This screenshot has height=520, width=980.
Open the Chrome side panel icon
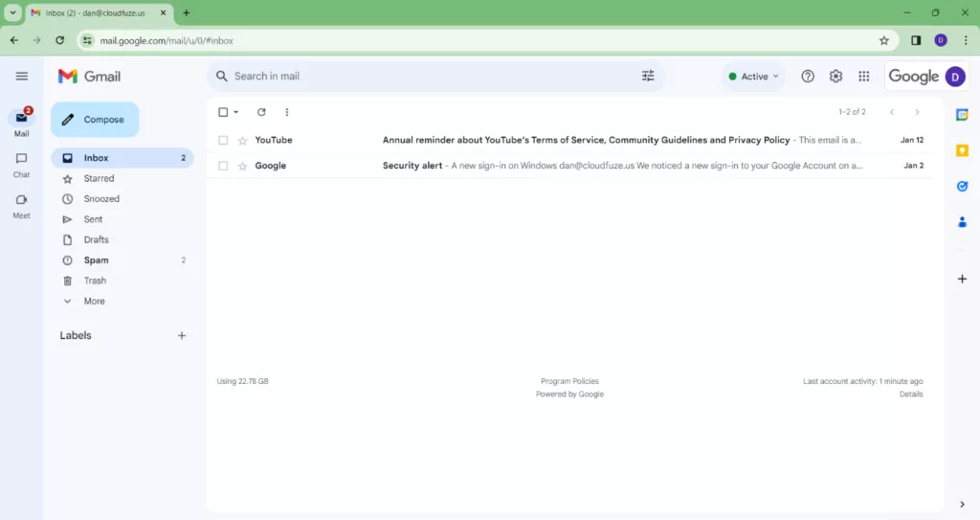point(916,40)
